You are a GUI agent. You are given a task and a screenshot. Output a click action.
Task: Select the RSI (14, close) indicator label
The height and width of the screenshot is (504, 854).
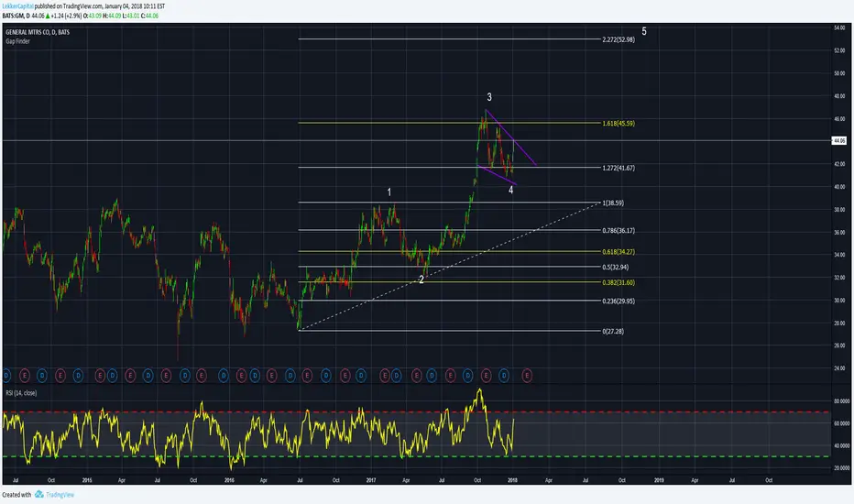(x=21, y=393)
